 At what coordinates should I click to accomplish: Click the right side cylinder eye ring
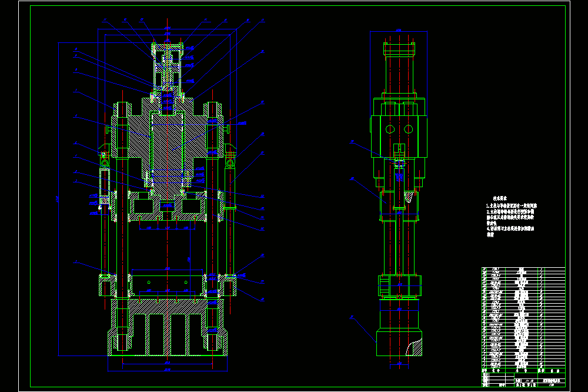click(x=230, y=164)
